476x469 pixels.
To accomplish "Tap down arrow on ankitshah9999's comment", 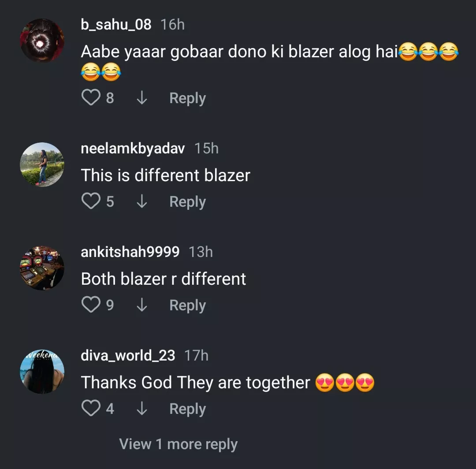I will tap(142, 305).
